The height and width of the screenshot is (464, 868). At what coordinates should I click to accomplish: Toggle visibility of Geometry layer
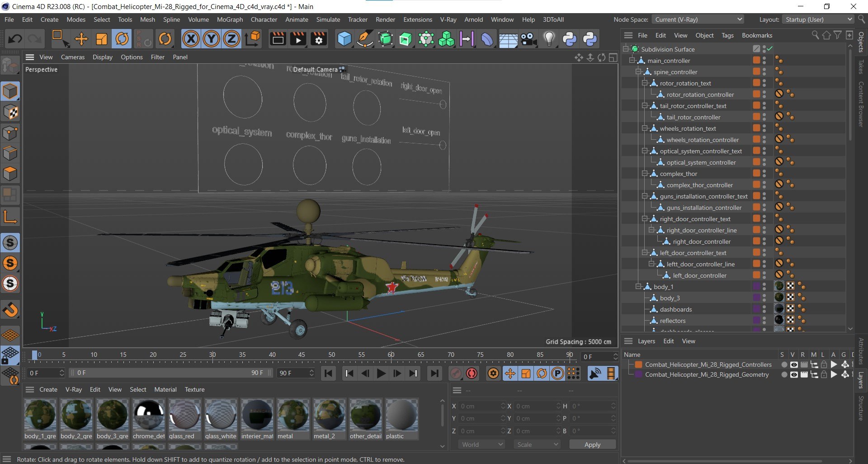click(x=793, y=374)
